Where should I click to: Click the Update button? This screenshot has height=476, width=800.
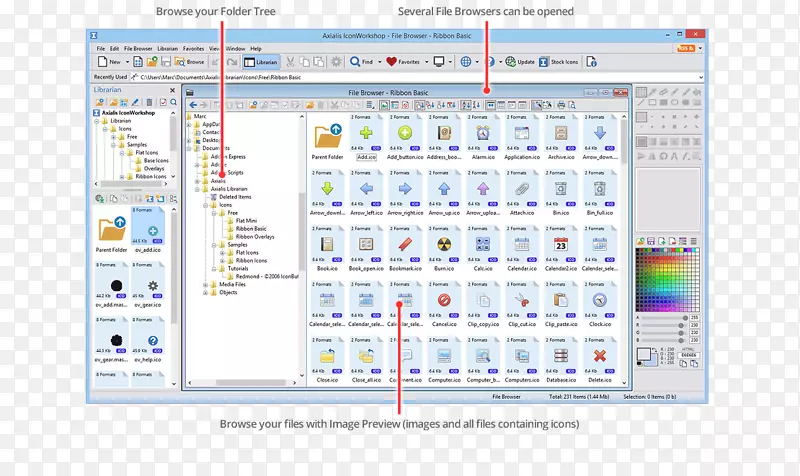coord(520,62)
